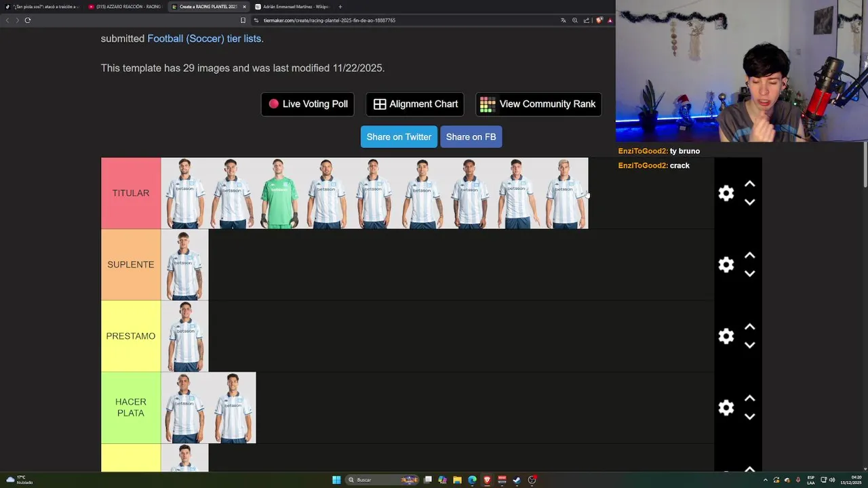Go back in browser history
The width and height of the screenshot is (868, 488).
(x=7, y=20)
